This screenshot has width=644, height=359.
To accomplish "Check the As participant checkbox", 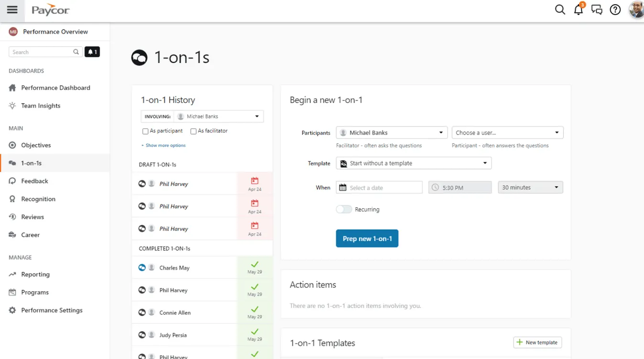I will [145, 131].
